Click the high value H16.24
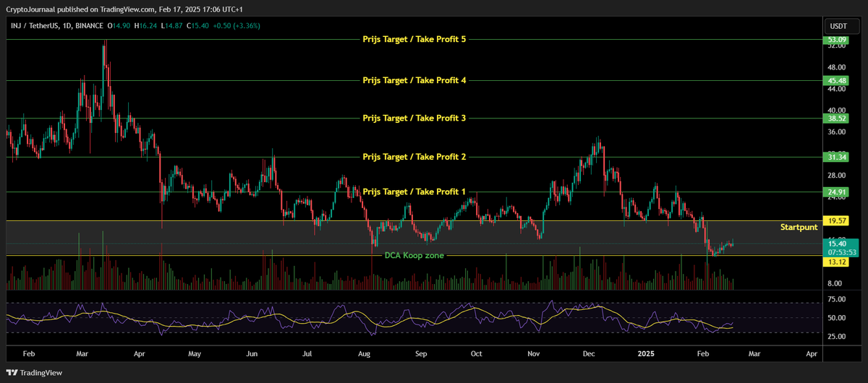 point(146,25)
